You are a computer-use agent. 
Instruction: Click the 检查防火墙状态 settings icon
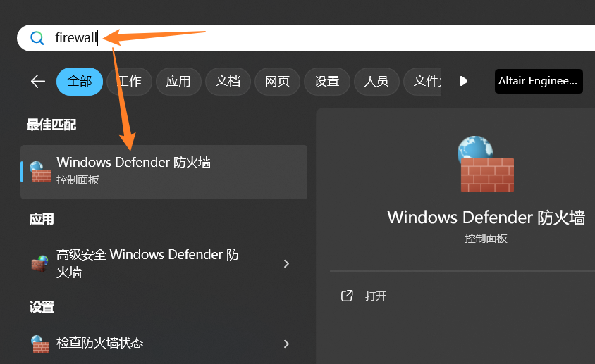pos(39,344)
